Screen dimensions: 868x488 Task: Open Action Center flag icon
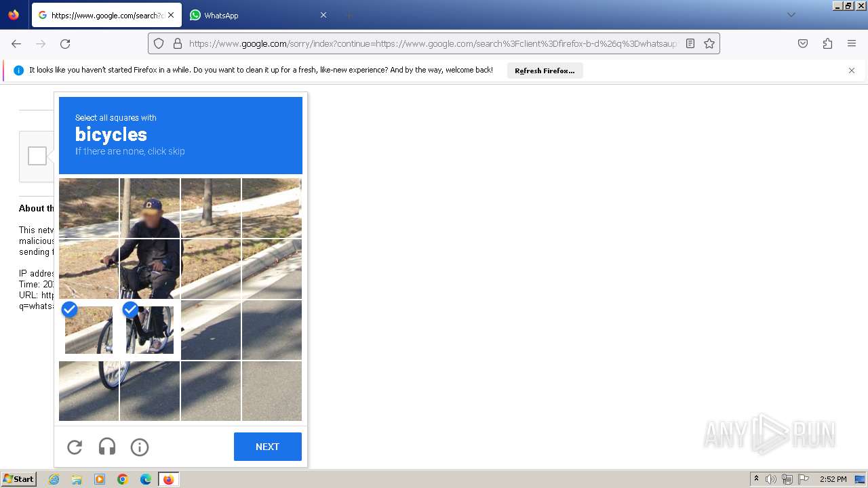coord(804,479)
